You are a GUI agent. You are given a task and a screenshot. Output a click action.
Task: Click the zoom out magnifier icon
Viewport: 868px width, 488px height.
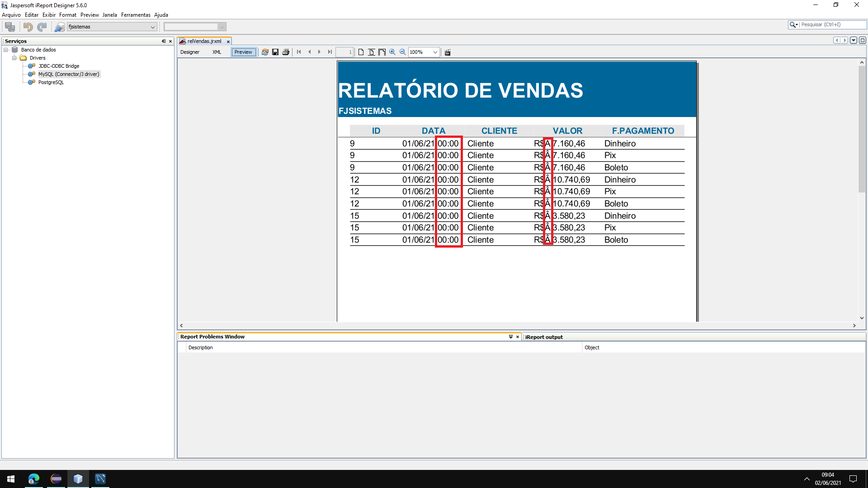pyautogui.click(x=402, y=52)
